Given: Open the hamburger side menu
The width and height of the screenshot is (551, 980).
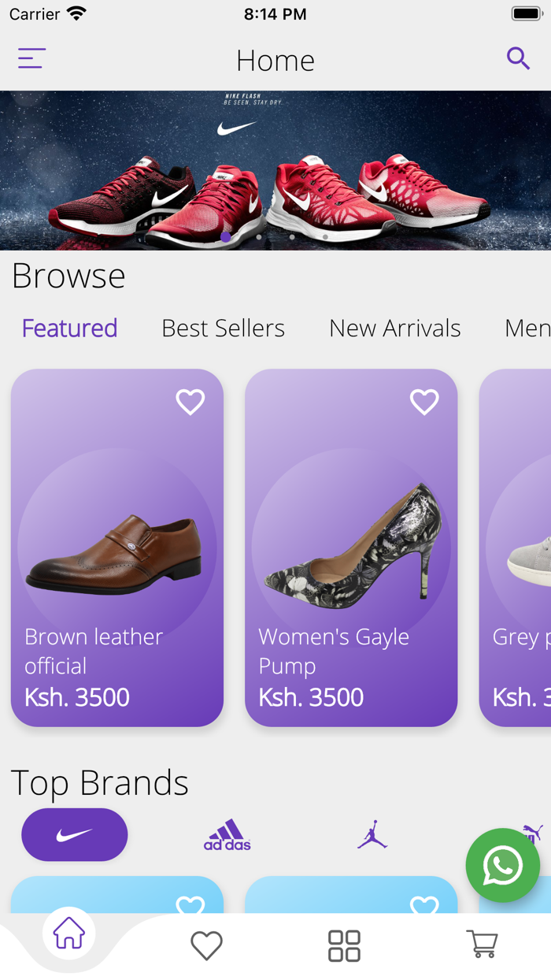Looking at the screenshot, I should (x=31, y=58).
